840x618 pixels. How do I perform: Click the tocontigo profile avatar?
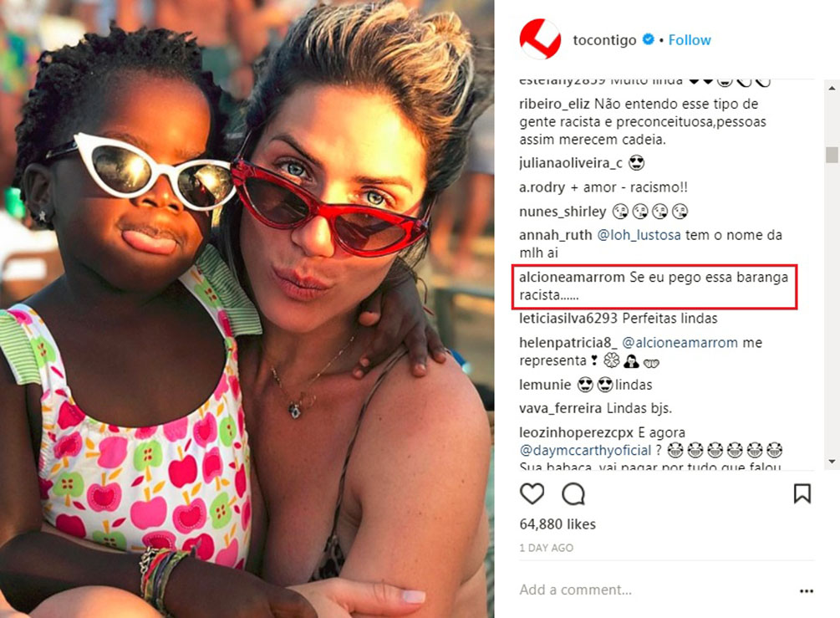click(x=540, y=39)
